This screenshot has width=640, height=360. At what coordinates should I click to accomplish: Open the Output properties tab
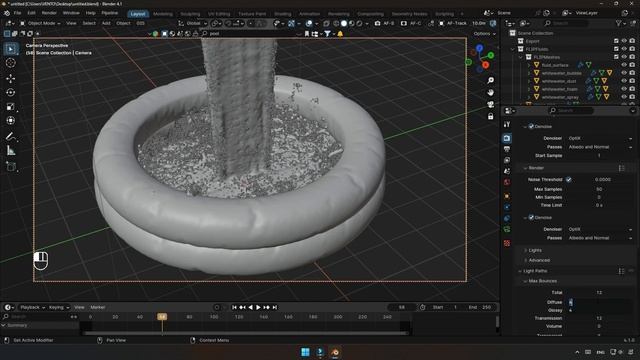pyautogui.click(x=507, y=149)
